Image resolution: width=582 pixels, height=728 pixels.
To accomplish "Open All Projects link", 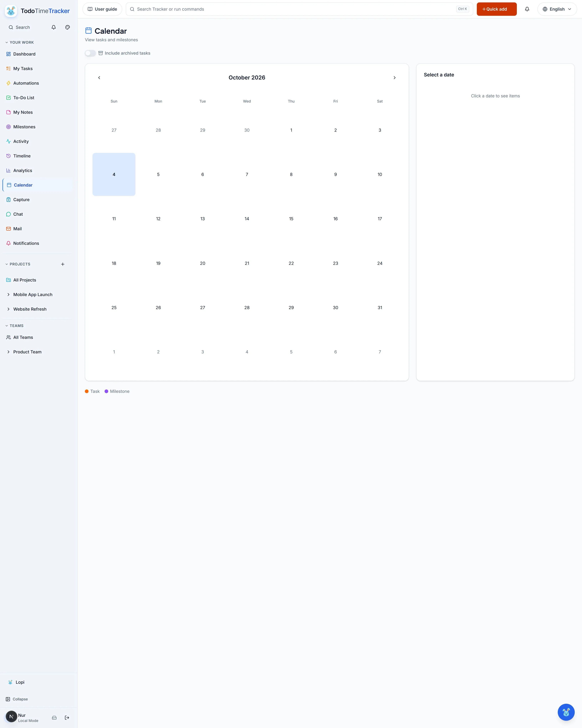I will [x=37, y=280].
